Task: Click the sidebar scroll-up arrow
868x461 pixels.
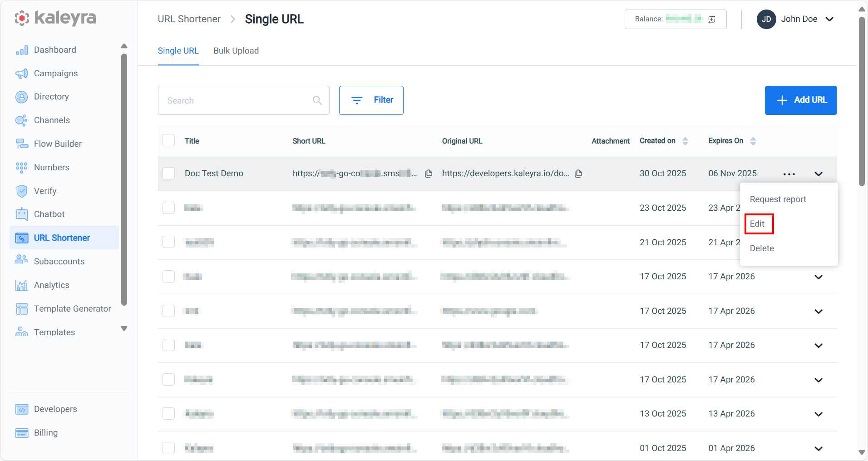Action: pos(124,46)
